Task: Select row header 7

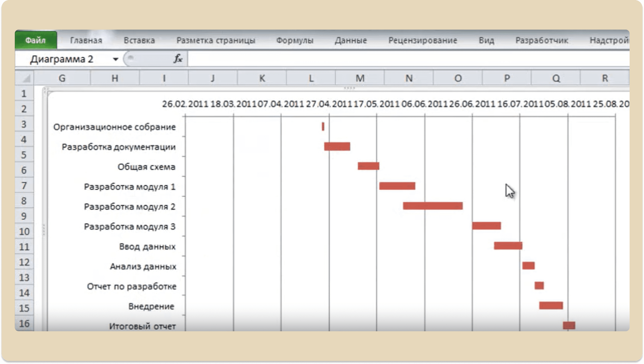Action: [24, 186]
